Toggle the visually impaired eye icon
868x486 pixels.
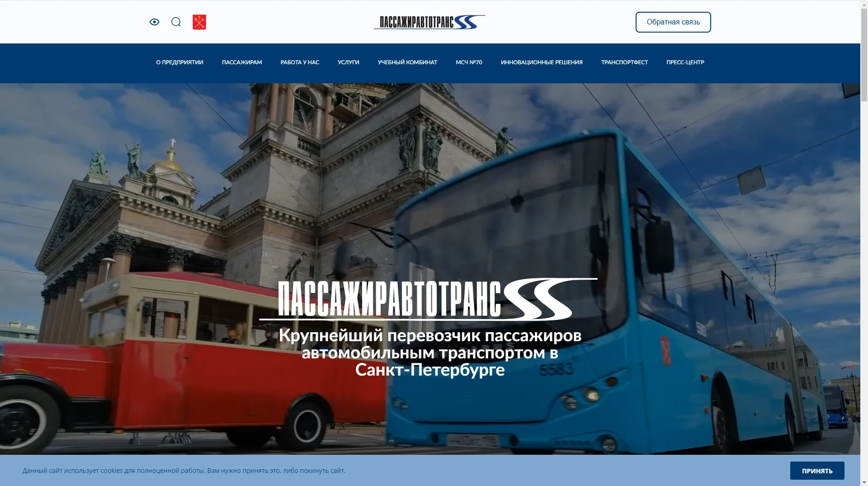coord(154,22)
